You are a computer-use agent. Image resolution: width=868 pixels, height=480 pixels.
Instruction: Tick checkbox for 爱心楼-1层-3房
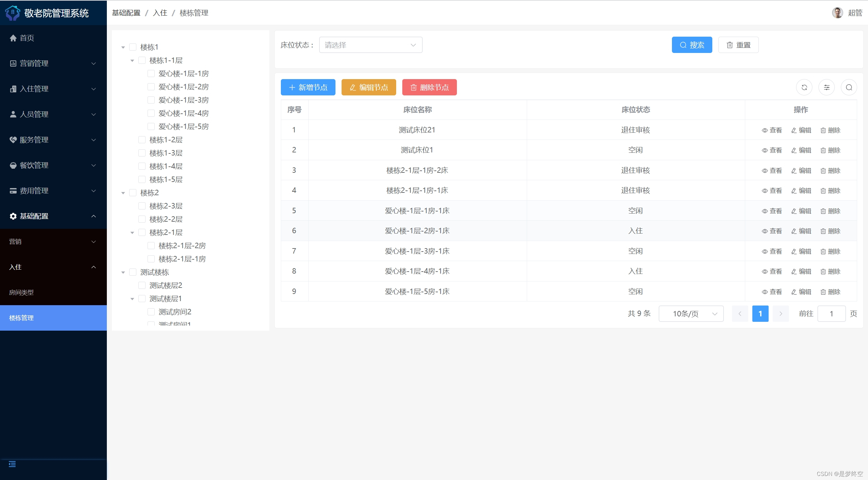pos(151,100)
